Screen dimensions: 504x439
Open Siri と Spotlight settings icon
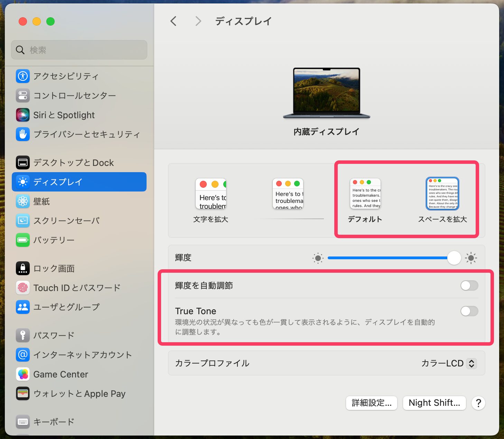pos(23,115)
